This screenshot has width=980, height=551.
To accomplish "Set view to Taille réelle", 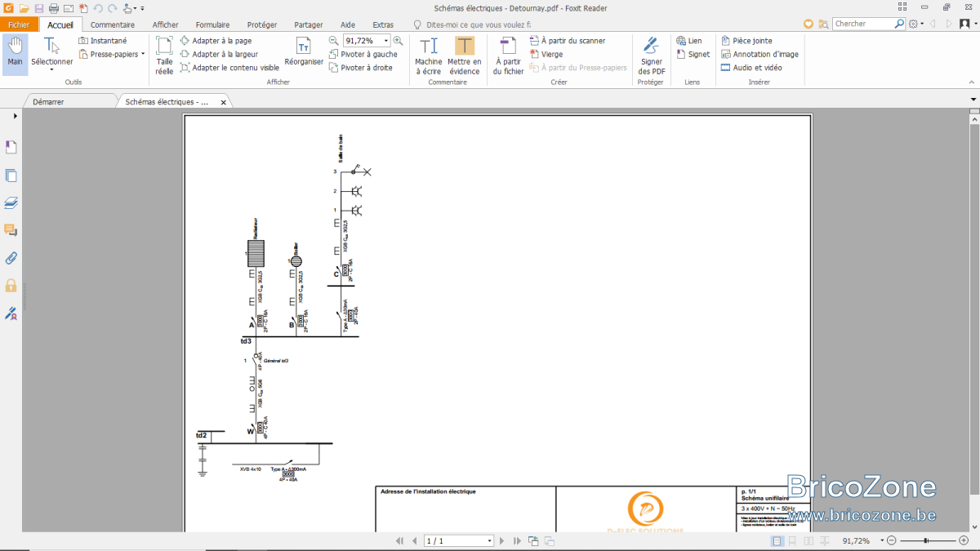I will (164, 56).
